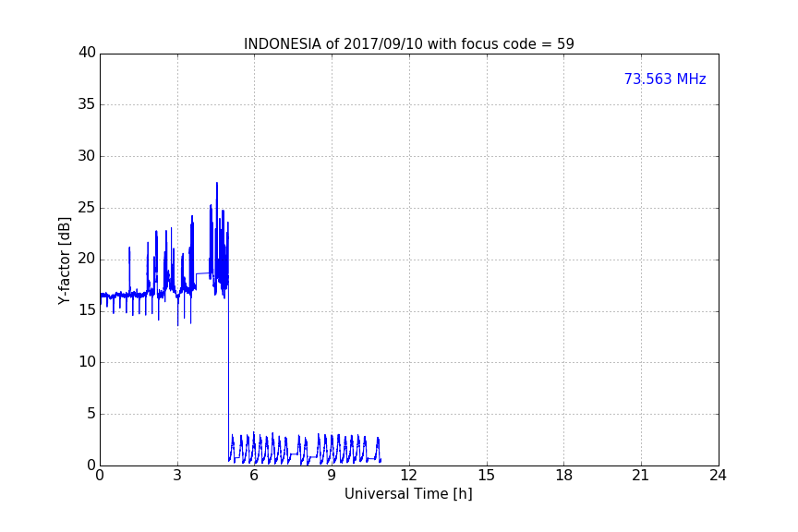Select the y-axis tick label '5'
The image size is (798, 532).
pyautogui.click(x=91, y=414)
